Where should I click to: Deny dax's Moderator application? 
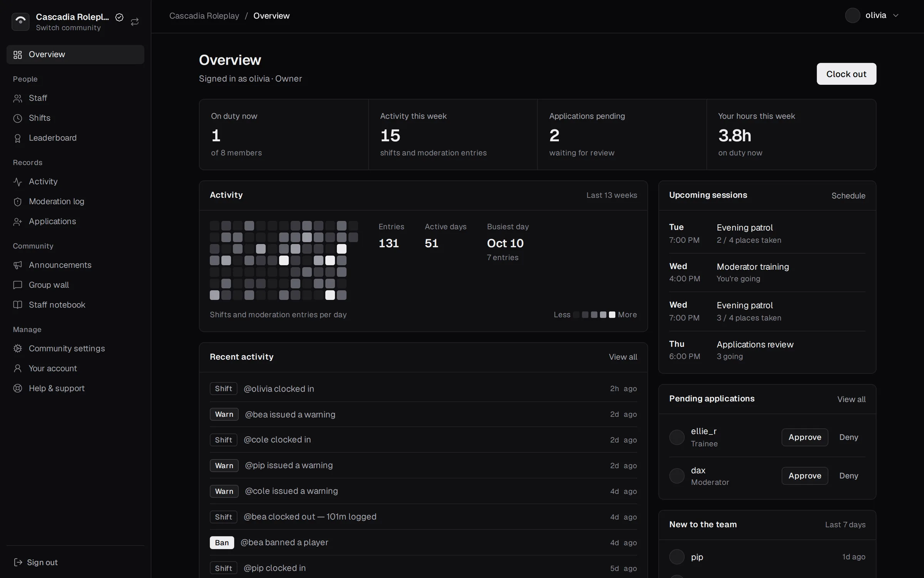tap(849, 476)
